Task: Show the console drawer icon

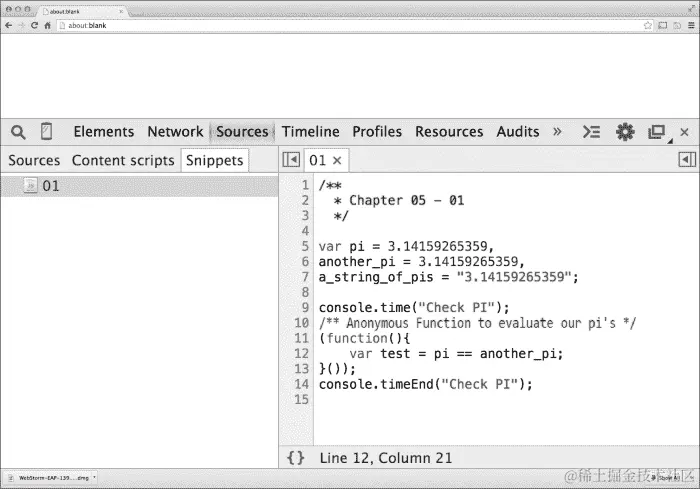Action: tap(591, 132)
